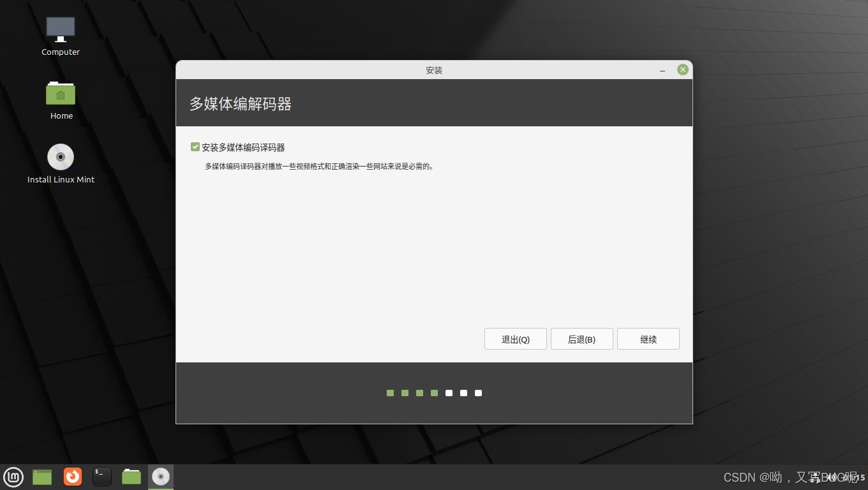
Task: Uncheck 安装多媒体编码译码器 checkbox
Action: (195, 147)
